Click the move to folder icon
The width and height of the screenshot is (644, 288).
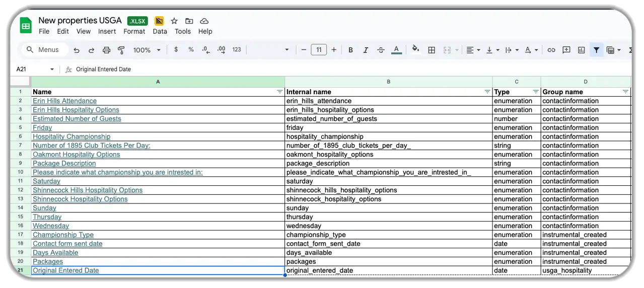point(189,21)
